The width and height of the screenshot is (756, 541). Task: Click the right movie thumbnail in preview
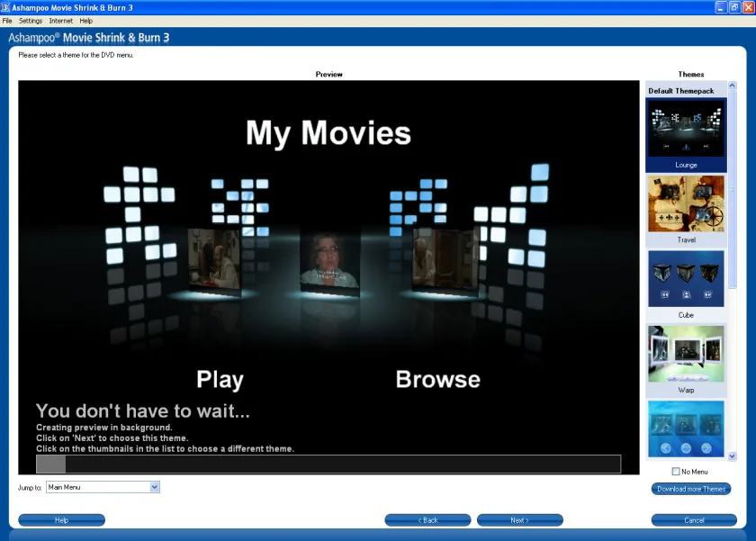click(x=444, y=260)
